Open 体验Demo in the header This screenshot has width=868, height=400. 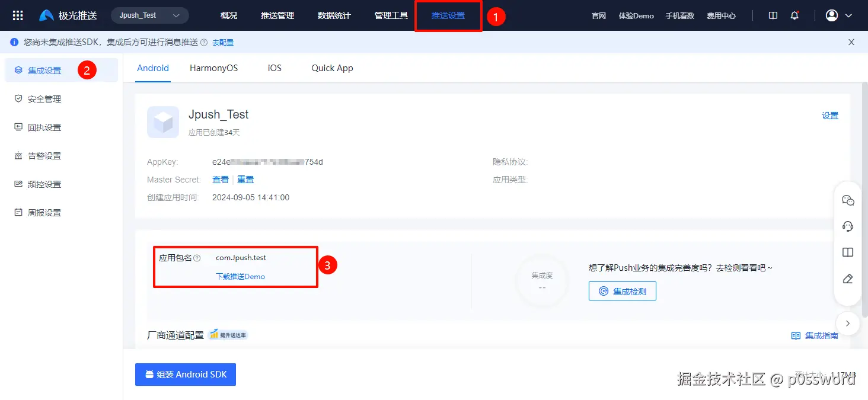click(x=636, y=16)
